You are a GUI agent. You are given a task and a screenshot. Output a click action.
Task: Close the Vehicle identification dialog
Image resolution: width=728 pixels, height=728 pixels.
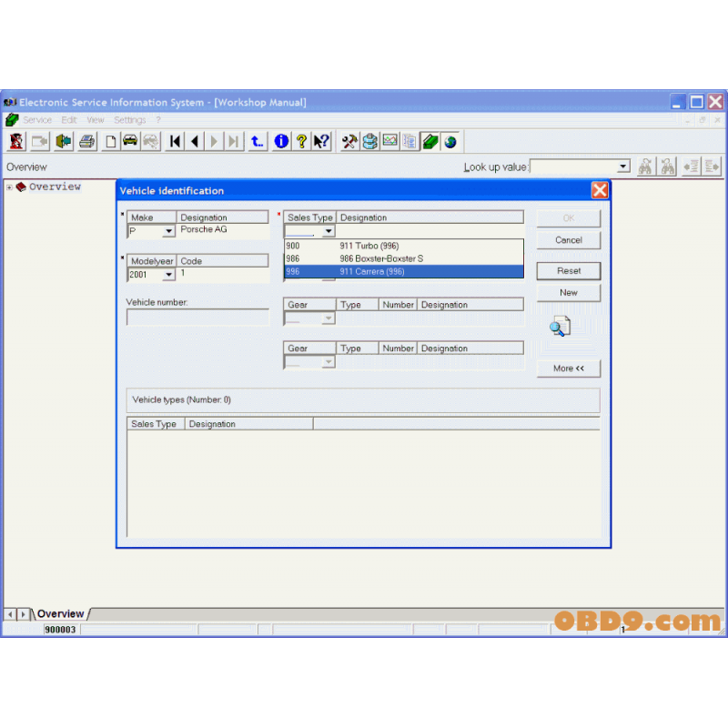pos(600,190)
